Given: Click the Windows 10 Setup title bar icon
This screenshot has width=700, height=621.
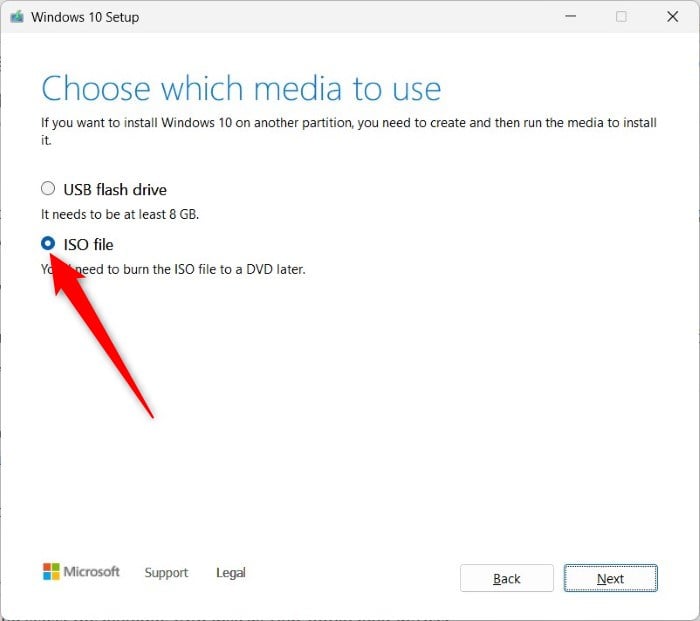Looking at the screenshot, I should point(17,17).
